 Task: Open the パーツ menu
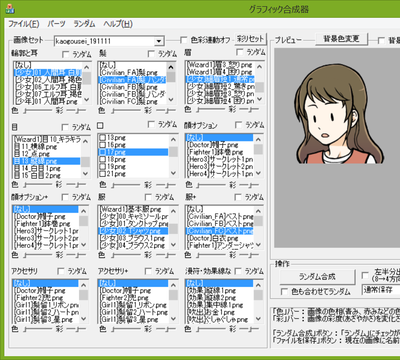56,24
